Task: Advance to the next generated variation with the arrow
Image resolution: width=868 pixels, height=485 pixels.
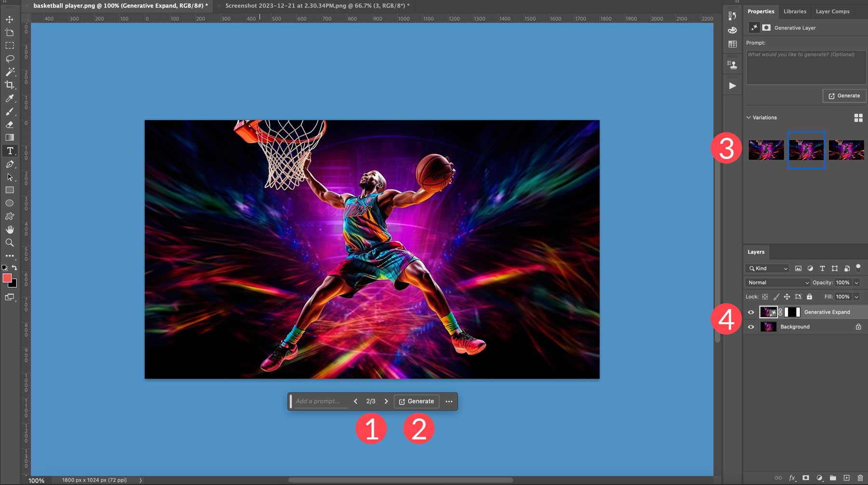Action: pos(386,401)
